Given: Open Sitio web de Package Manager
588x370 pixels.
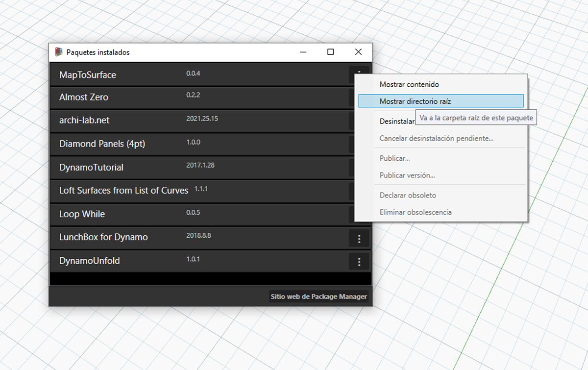Looking at the screenshot, I should click(x=319, y=296).
